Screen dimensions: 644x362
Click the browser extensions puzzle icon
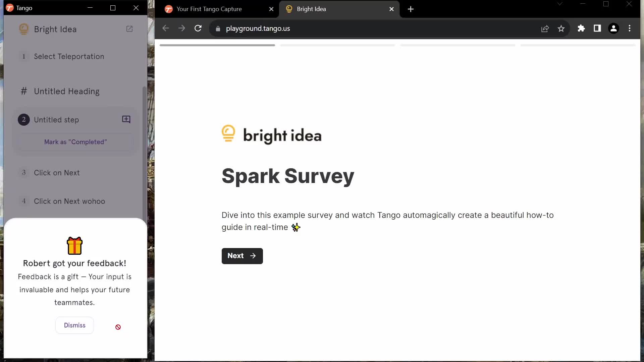tap(581, 28)
